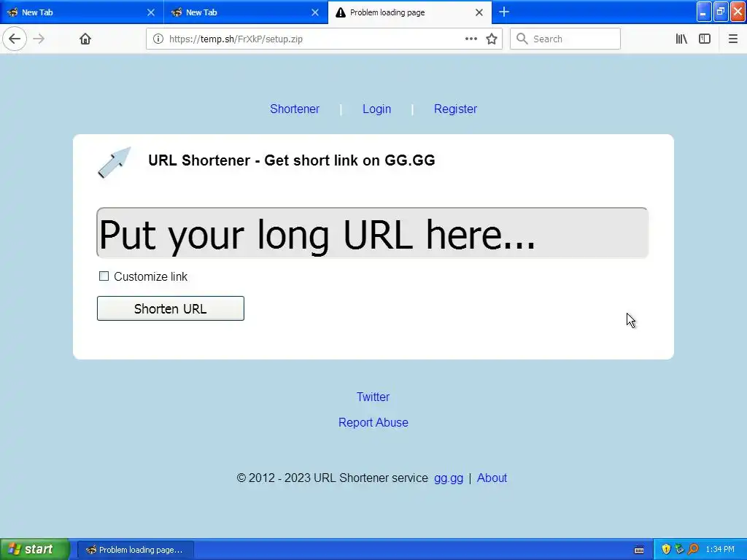This screenshot has height=560, width=747.
Task: Go back using the browser back arrow
Action: click(15, 39)
